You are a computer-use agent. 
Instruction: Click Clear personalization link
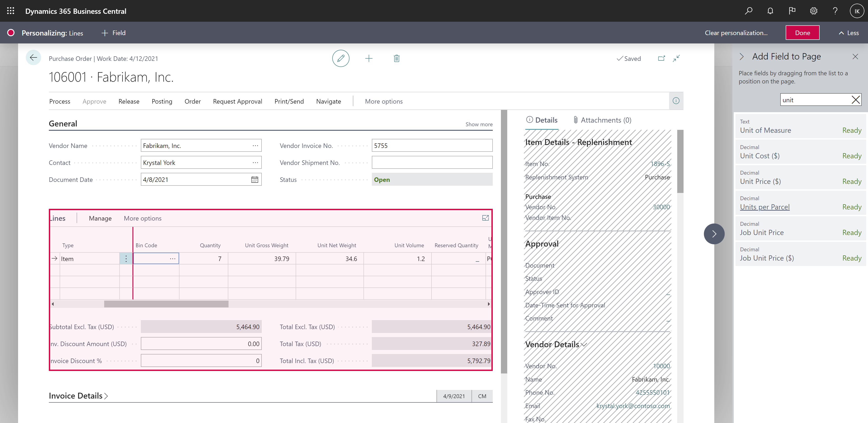pos(736,33)
